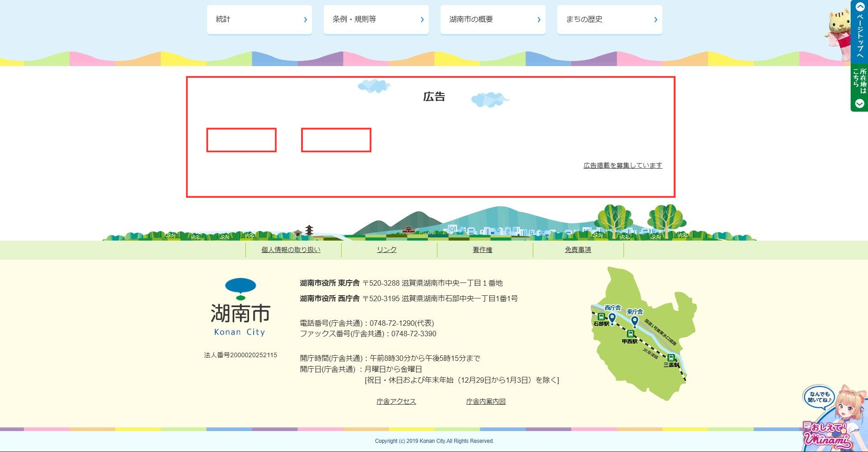Click the なんでも聞いてね speech bubble
Screen dimensions: 868x452
(820, 397)
